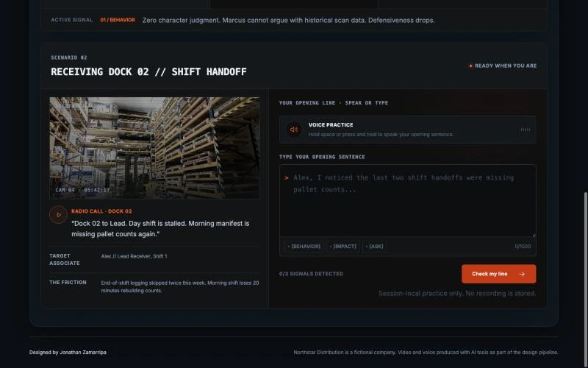Insert the [ASK] tag chip
Viewport: 588px width, 368px height.
[x=375, y=247]
